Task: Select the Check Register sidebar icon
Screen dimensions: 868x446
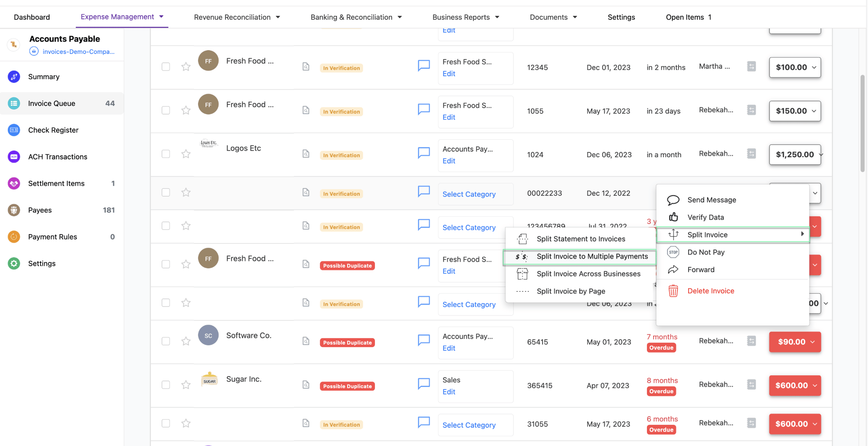Action: pos(14,130)
